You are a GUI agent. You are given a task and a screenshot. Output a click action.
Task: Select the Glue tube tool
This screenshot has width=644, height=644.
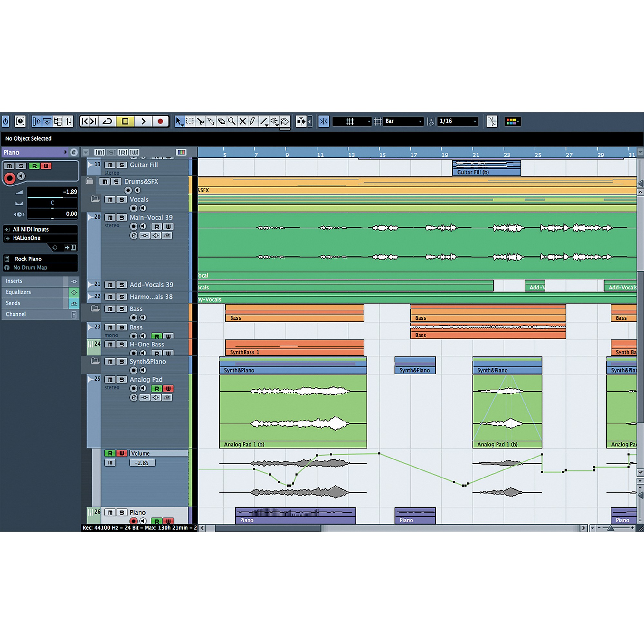[x=211, y=121]
